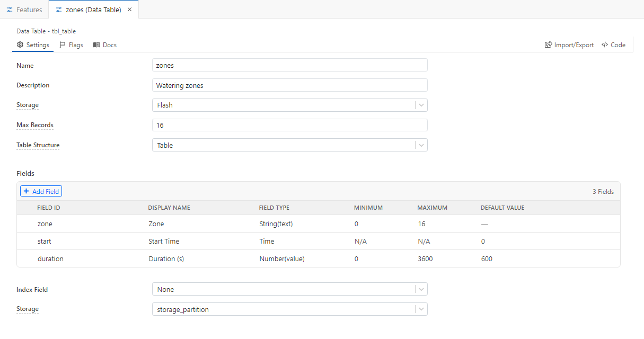Expand the Flash storage chevron arrow
Viewport: 644px width, 339px height.
(x=421, y=105)
